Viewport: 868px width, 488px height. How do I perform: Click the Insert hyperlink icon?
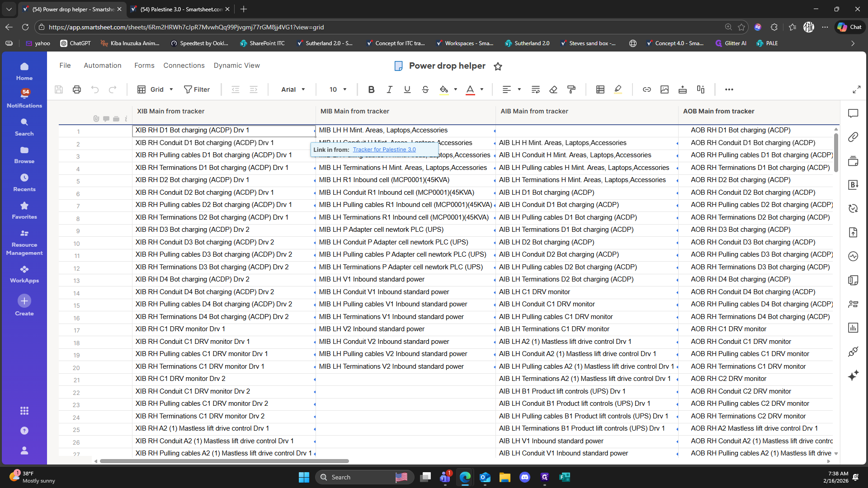pyautogui.click(x=647, y=89)
